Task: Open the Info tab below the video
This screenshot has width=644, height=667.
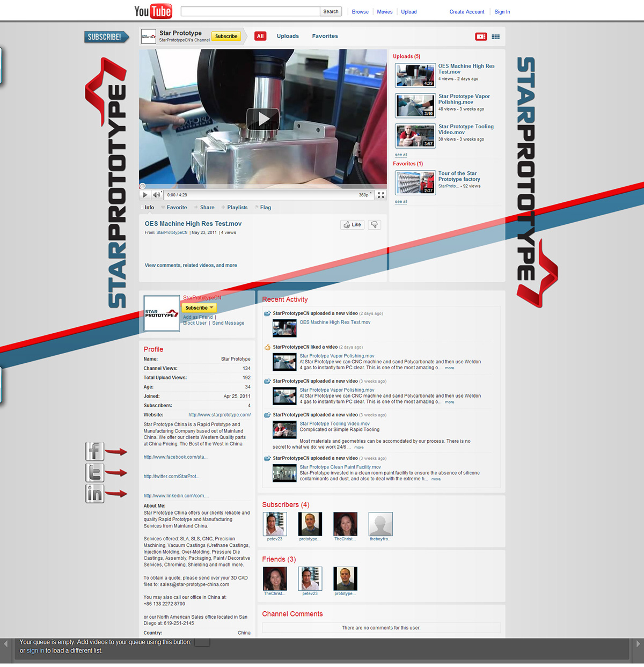Action: click(x=149, y=208)
